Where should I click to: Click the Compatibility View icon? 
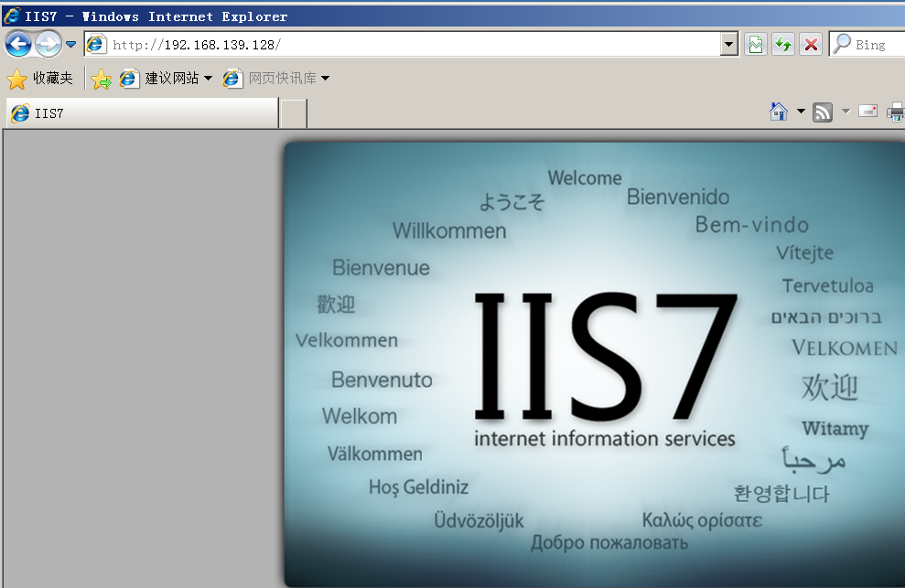click(756, 45)
